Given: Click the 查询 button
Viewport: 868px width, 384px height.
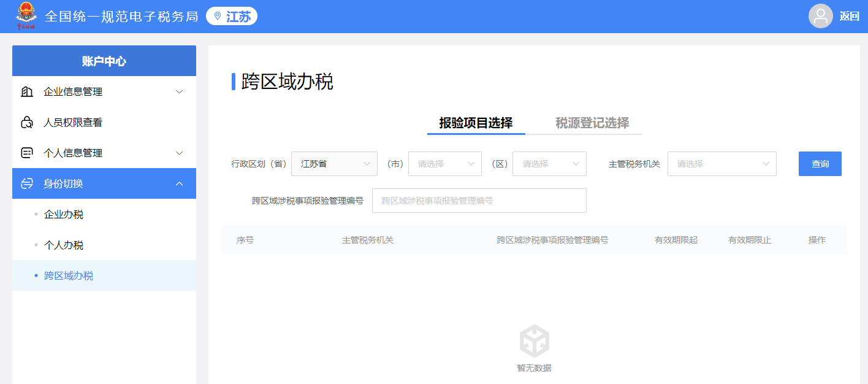Looking at the screenshot, I should [x=820, y=164].
